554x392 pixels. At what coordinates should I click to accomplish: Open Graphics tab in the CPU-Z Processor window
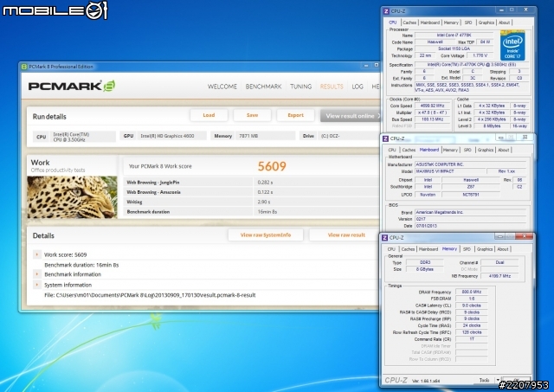[486, 22]
